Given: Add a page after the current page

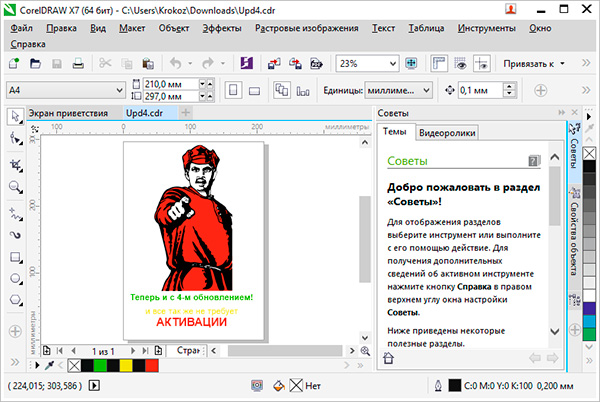Looking at the screenshot, I should (x=158, y=351).
